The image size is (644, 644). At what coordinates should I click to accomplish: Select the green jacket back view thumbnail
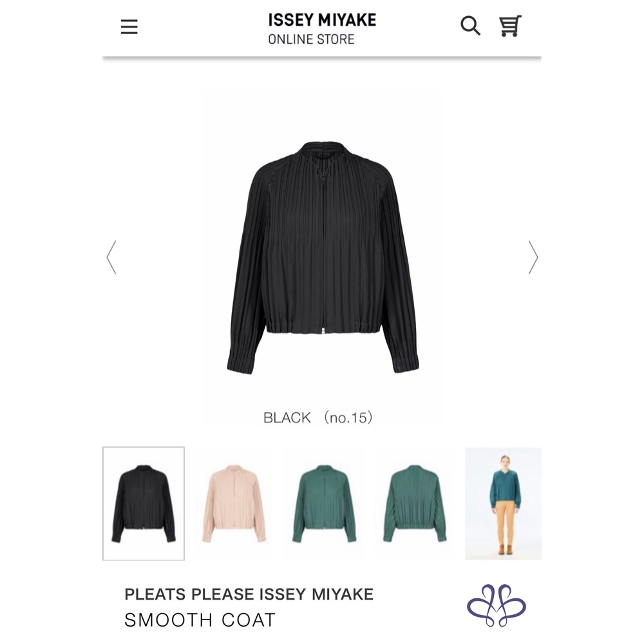[x=414, y=504]
